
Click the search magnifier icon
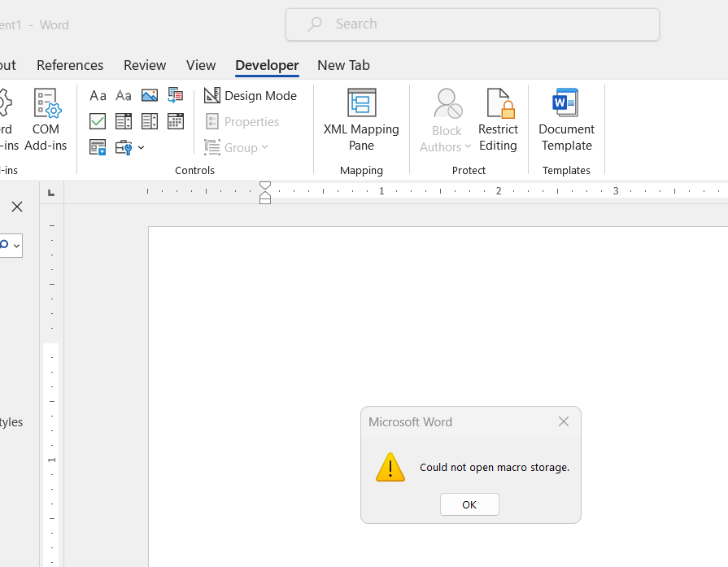315,24
